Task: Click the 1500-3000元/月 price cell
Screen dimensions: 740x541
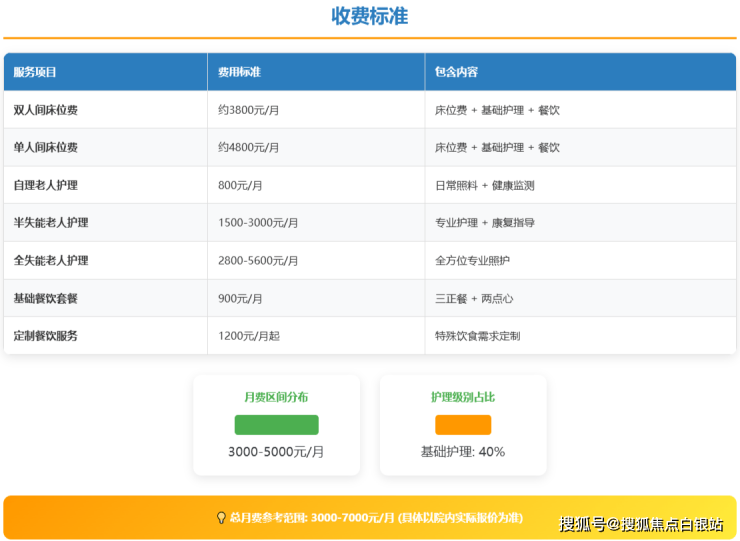Action: point(258,223)
